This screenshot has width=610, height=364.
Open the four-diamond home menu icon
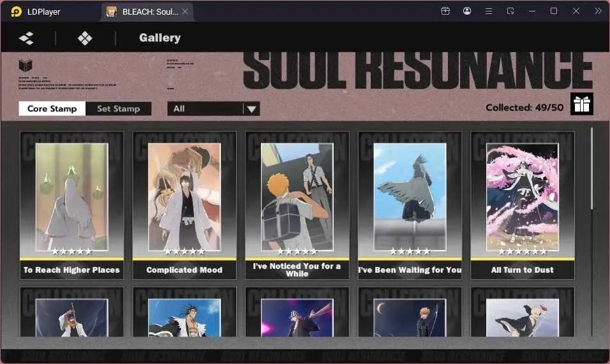pos(85,38)
